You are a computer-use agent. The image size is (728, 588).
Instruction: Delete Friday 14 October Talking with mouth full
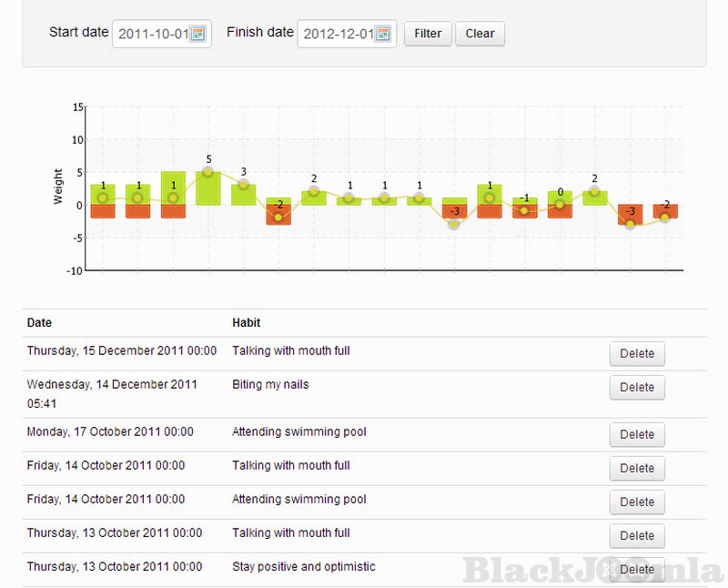tap(637, 469)
